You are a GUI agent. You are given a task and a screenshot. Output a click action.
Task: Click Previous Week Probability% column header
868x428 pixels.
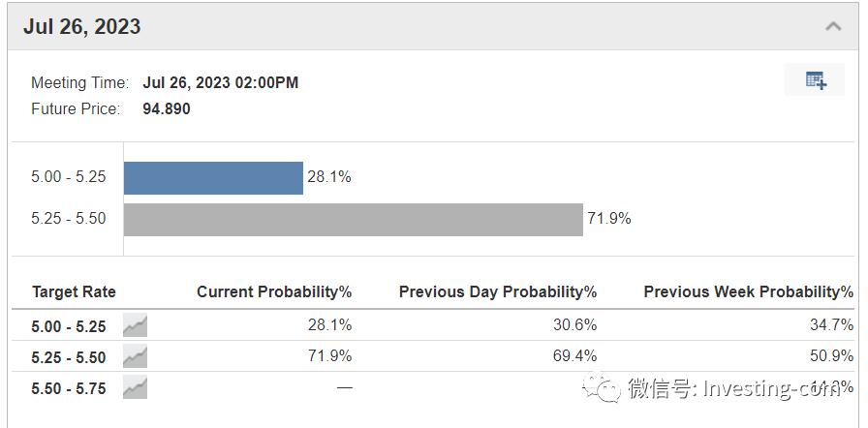(749, 292)
